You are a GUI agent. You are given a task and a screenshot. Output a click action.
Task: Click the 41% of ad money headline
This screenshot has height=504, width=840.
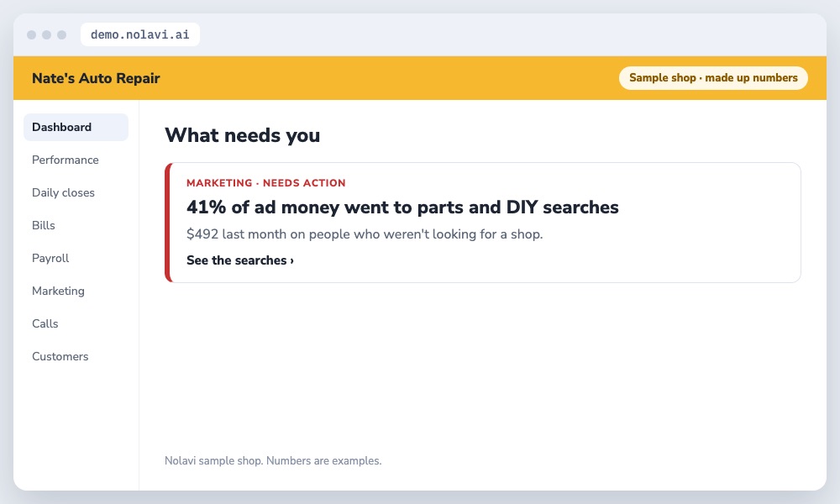402,207
